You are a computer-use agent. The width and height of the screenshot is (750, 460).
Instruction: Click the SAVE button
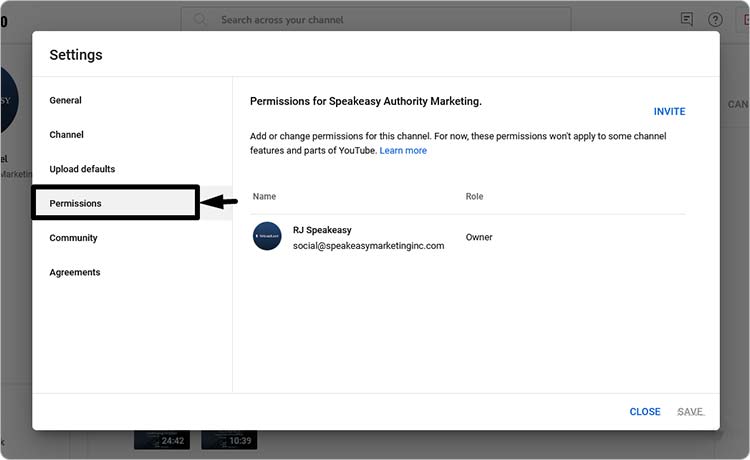point(690,412)
